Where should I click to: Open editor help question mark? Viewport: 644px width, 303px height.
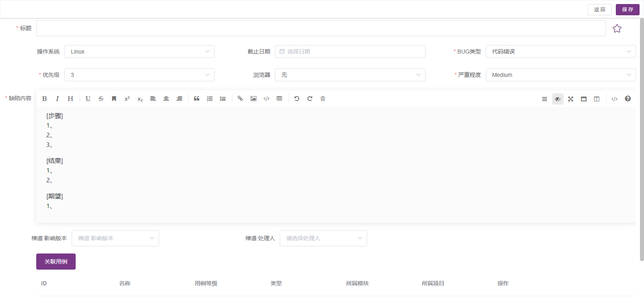tap(628, 99)
